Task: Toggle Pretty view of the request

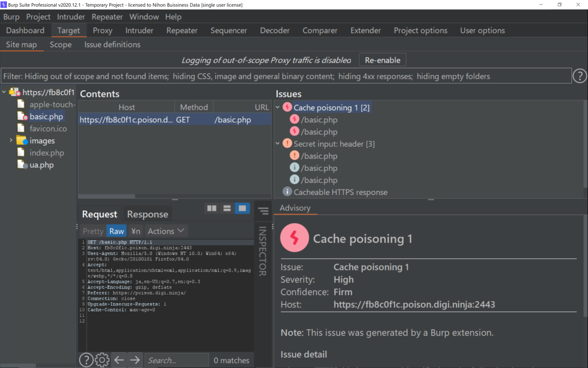Action: 93,231
